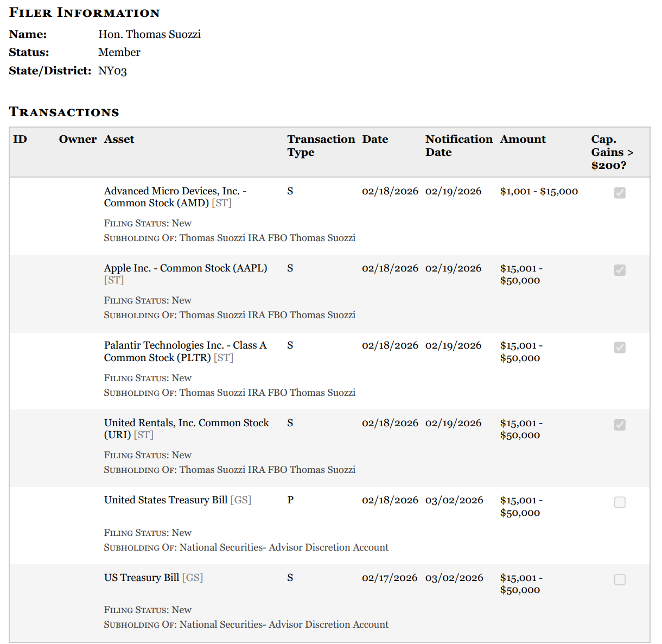Viewport: 662px width, 644px height.
Task: Toggle the capital gains checkbox for United Rentals
Action: click(x=619, y=425)
